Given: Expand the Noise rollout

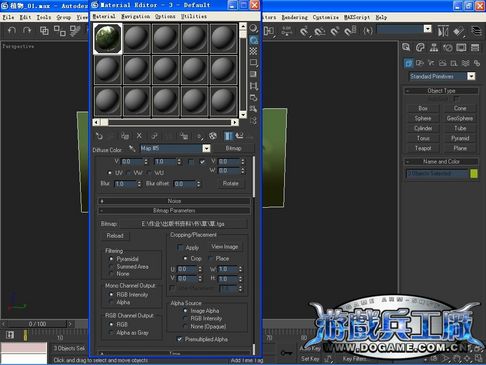Looking at the screenshot, I should 174,201.
